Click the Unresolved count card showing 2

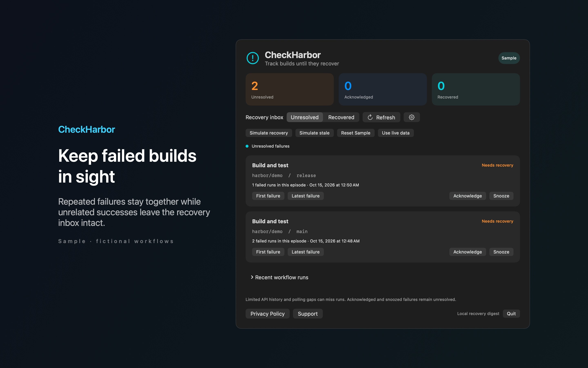289,89
